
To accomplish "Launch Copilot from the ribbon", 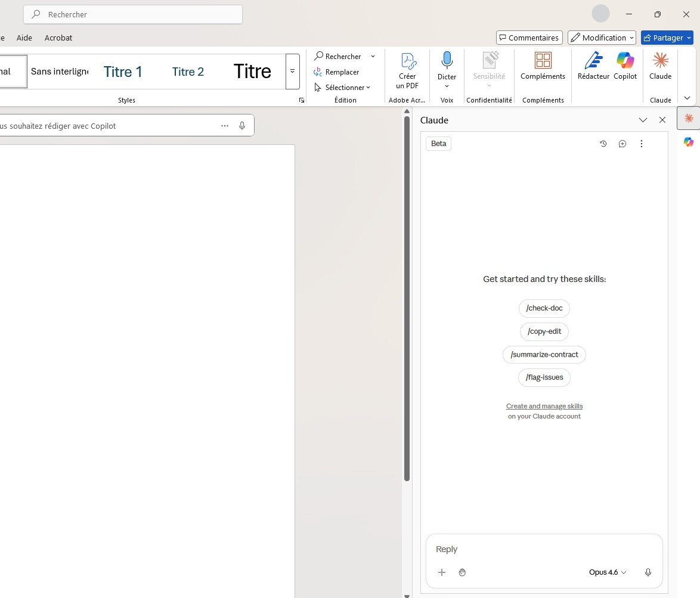I will click(x=625, y=61).
